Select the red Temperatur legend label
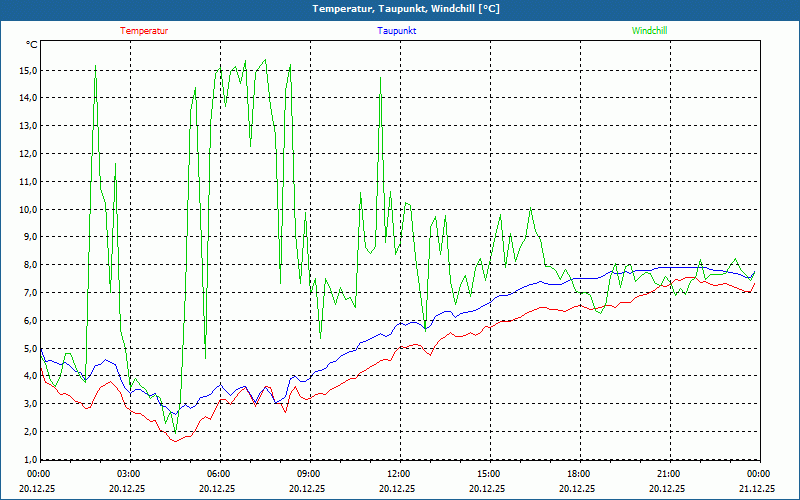Viewport: 800px width, 500px height. click(x=144, y=31)
